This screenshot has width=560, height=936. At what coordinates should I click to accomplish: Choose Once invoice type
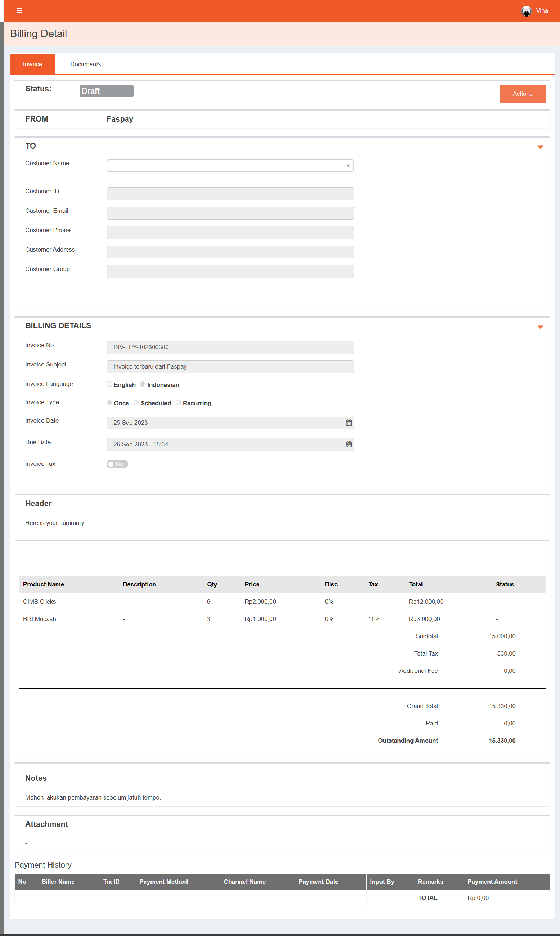pos(109,403)
